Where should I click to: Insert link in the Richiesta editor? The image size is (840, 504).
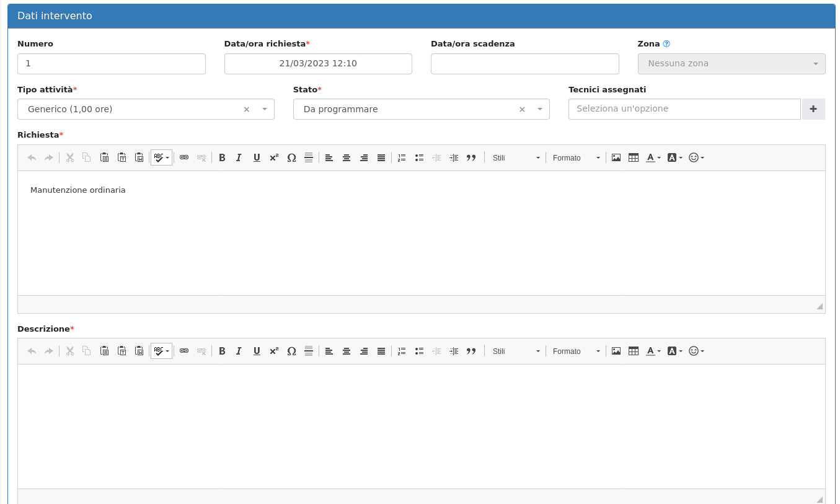tap(184, 158)
